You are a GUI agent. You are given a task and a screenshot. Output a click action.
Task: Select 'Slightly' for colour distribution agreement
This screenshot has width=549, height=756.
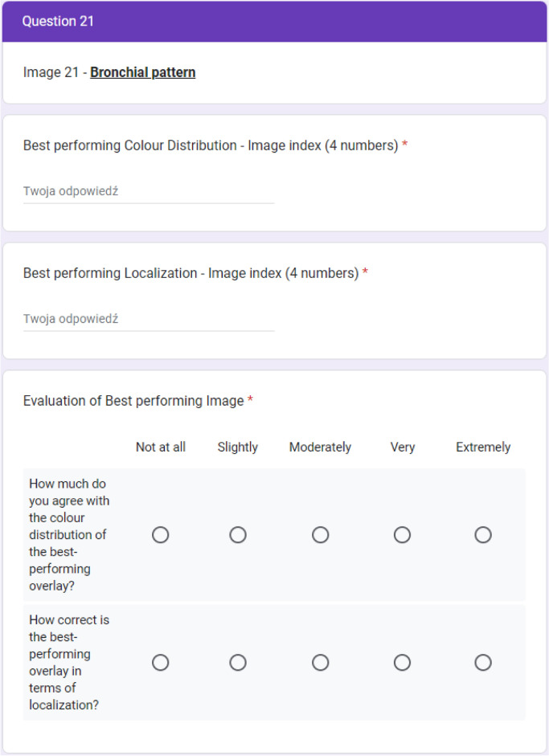click(238, 535)
